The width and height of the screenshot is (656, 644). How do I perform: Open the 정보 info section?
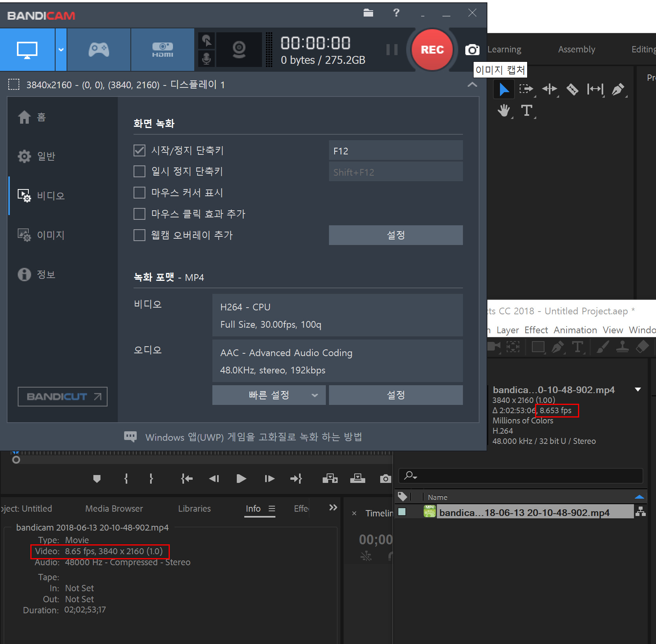pos(36,275)
